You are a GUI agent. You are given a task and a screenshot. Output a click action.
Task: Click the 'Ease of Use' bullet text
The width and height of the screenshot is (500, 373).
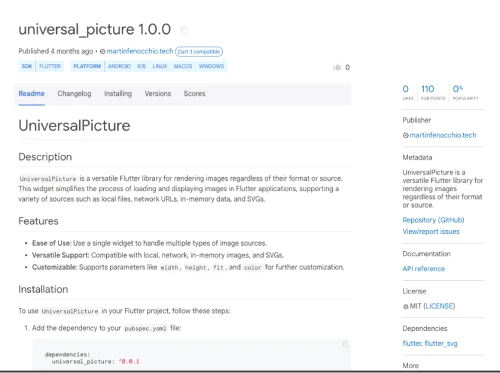pos(149,243)
